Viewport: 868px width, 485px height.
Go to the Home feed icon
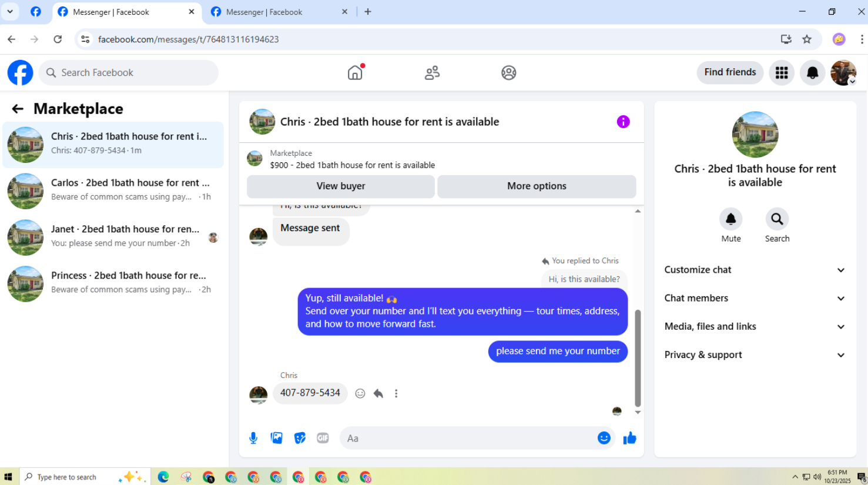pos(355,72)
